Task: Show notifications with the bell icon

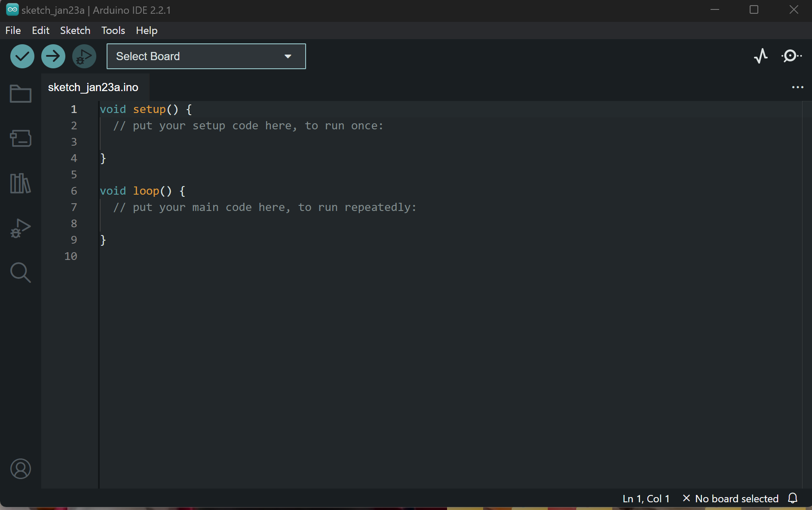Action: tap(793, 498)
